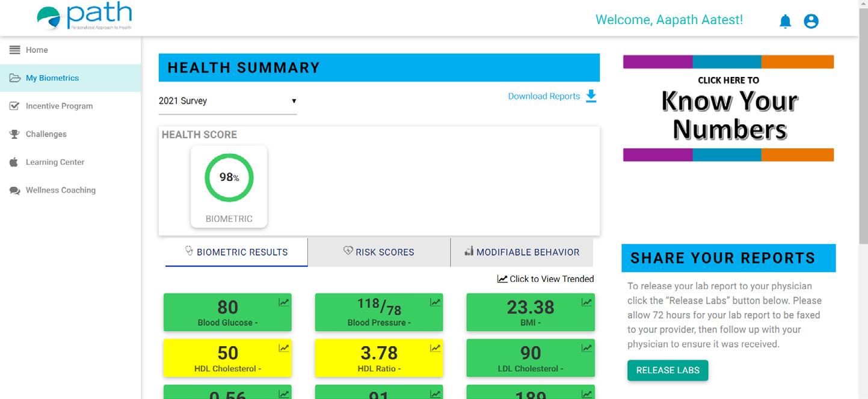Viewport: 868px width, 399px height.
Task: Click the Incentive Program checkmark icon
Action: pos(15,106)
